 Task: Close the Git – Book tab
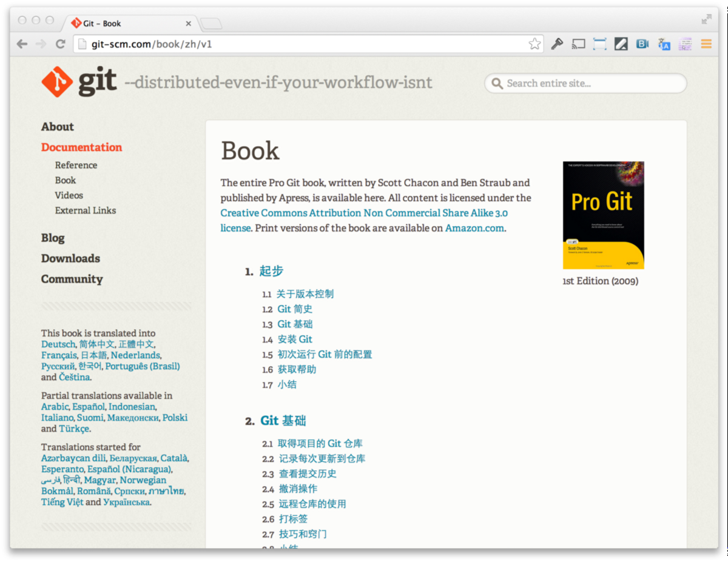[x=188, y=24]
